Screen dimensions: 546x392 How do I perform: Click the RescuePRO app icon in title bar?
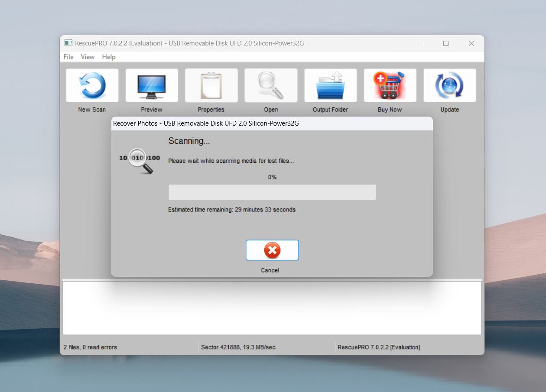coord(68,43)
